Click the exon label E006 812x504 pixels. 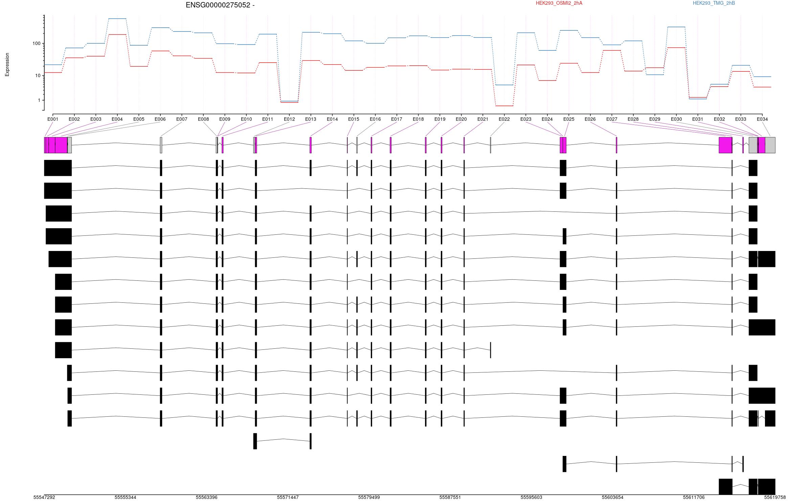(160, 119)
